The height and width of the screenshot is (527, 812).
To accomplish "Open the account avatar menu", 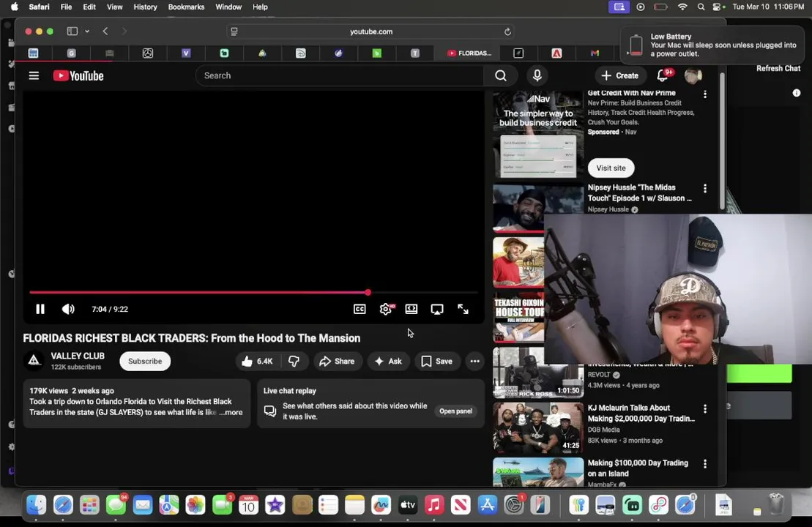I will 693,75.
